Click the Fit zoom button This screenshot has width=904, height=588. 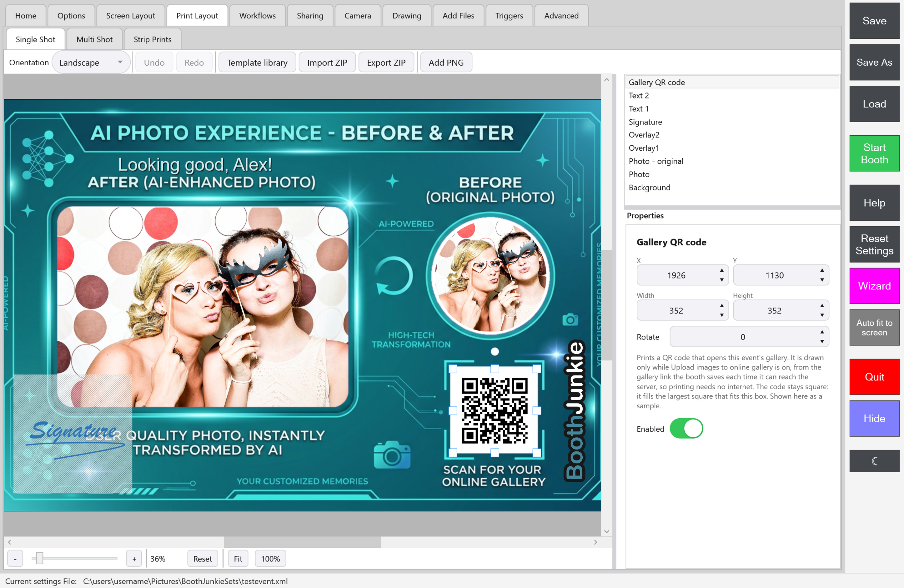(x=238, y=559)
